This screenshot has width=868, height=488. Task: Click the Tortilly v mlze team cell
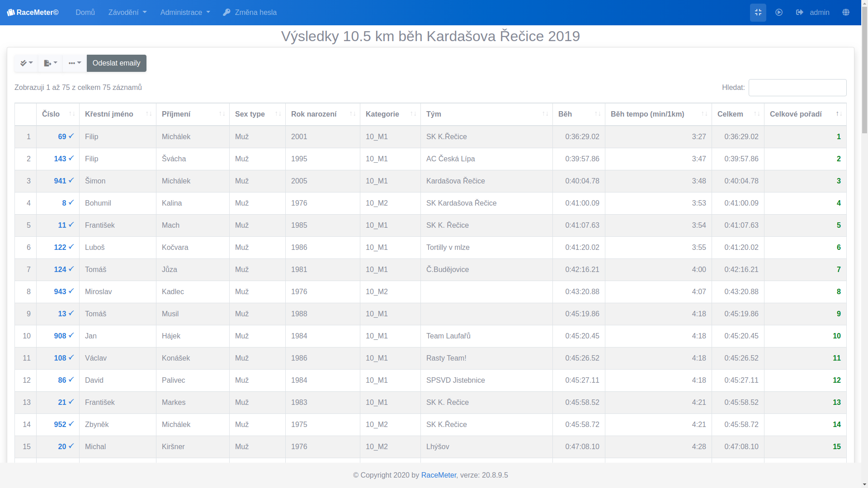pos(486,248)
